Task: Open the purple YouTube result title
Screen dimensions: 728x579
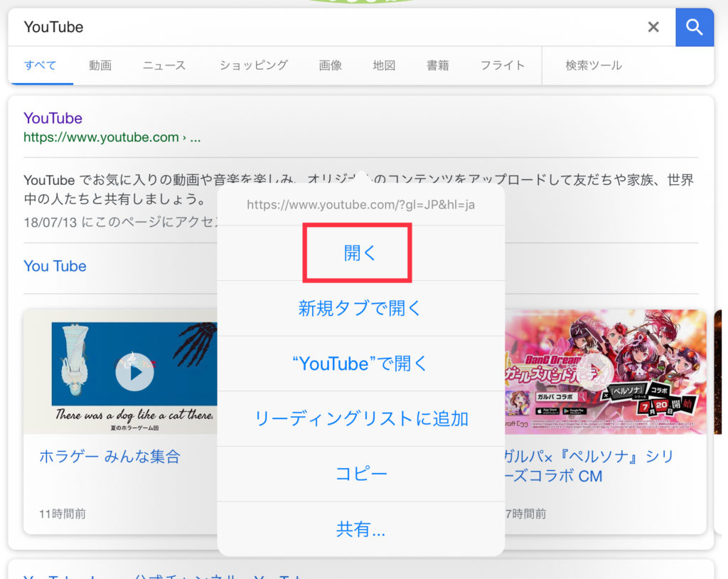Action: pos(53,118)
